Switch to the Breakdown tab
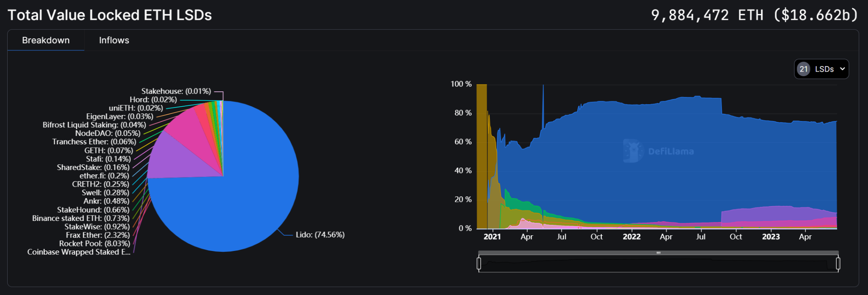The width and height of the screenshot is (868, 295). 46,40
